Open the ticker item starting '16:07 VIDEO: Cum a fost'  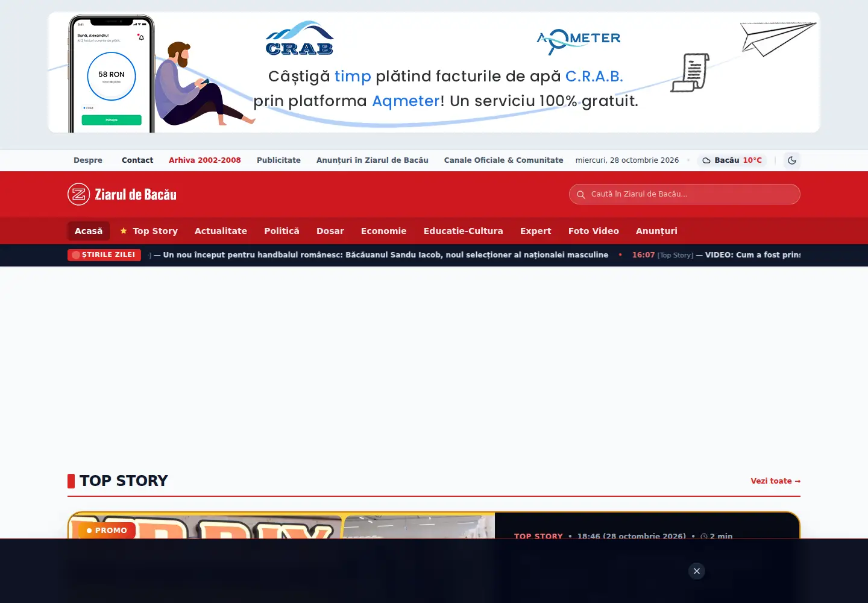click(716, 255)
